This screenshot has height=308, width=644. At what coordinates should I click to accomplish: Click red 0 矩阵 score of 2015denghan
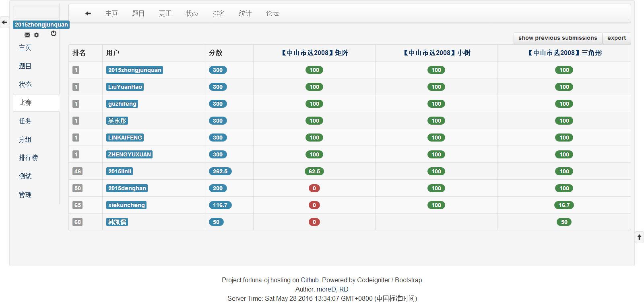[x=314, y=188]
